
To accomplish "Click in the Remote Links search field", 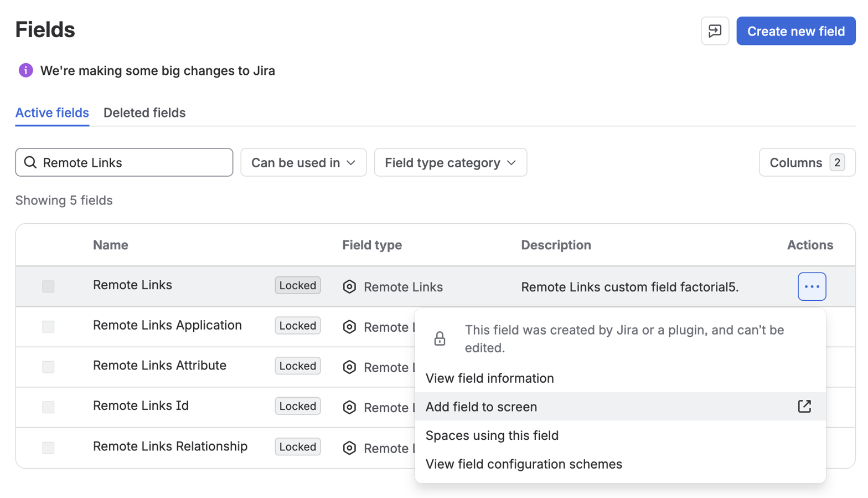I will point(124,162).
